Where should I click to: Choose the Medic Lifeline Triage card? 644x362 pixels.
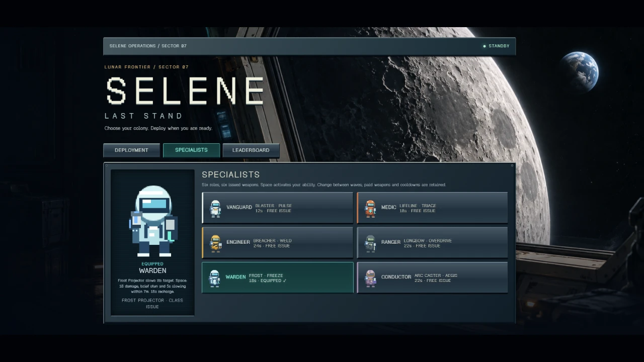point(432,208)
